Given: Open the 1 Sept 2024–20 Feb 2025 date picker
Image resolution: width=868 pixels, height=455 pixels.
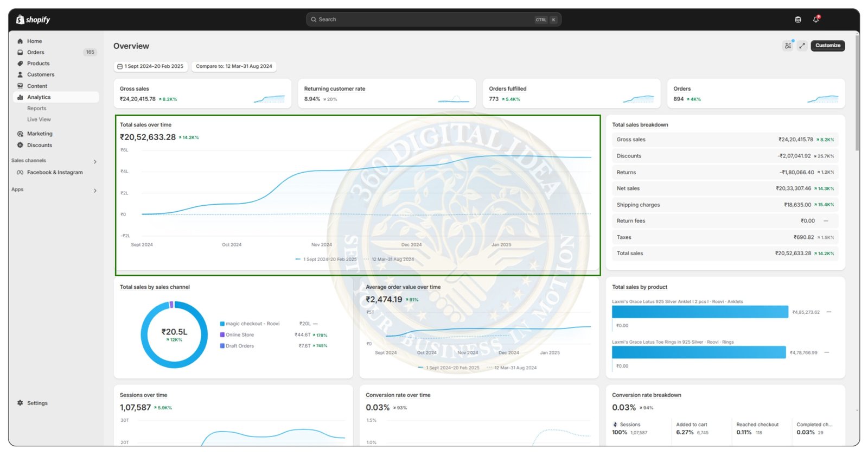Looking at the screenshot, I should coord(151,66).
